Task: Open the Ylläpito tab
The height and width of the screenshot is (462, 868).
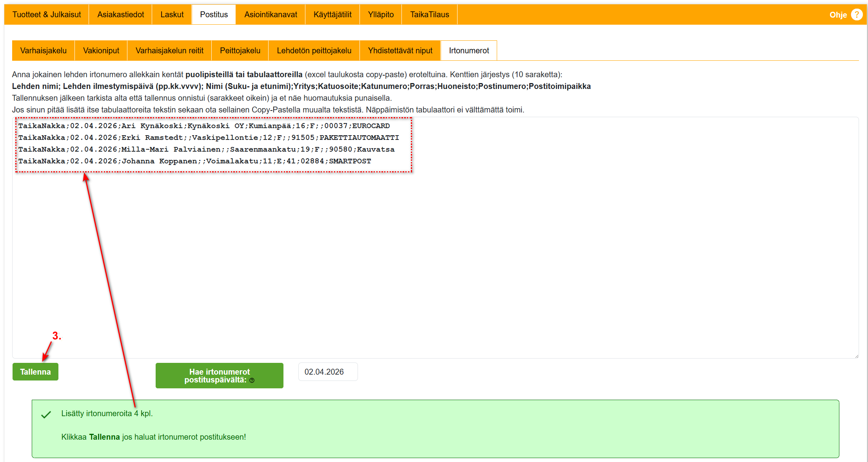Action: [x=381, y=14]
